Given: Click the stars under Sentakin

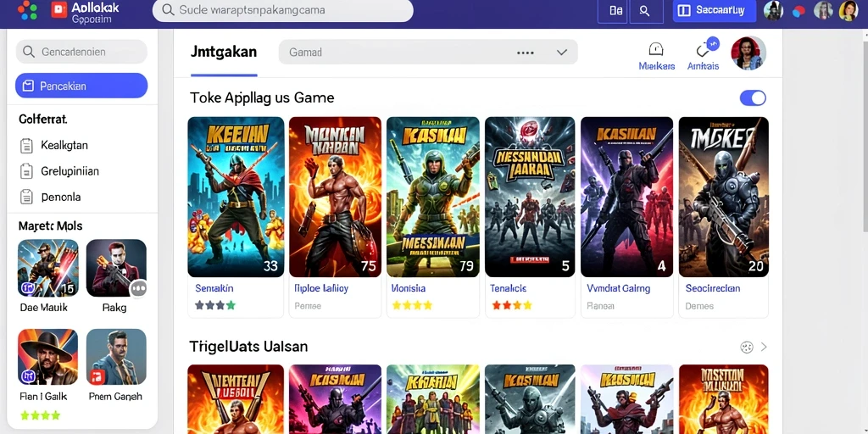Looking at the screenshot, I should click(x=215, y=305).
